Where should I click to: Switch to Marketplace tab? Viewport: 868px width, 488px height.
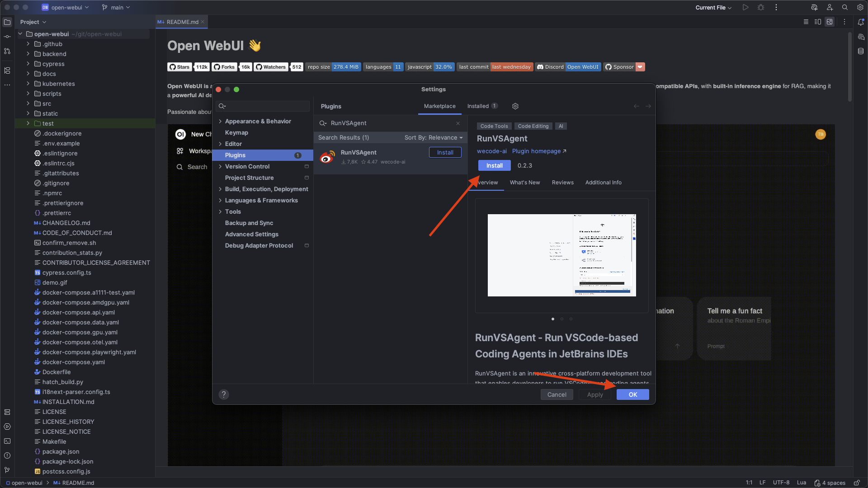440,106
